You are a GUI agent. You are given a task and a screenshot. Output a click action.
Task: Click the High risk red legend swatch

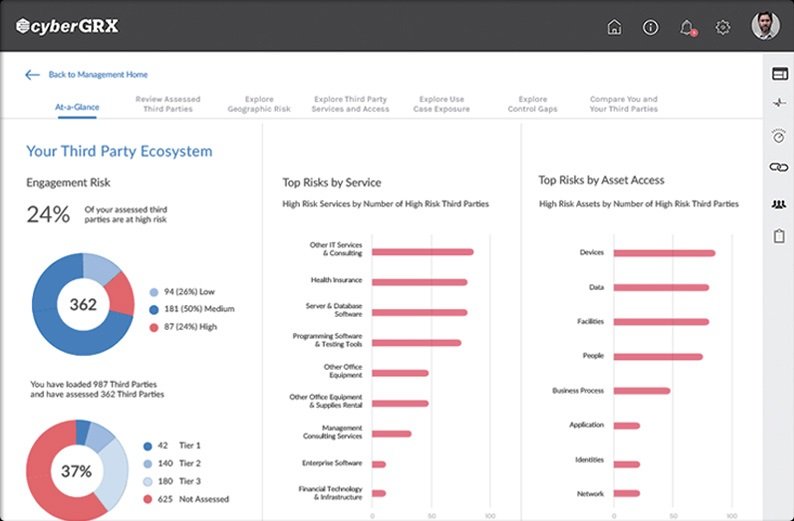point(154,327)
